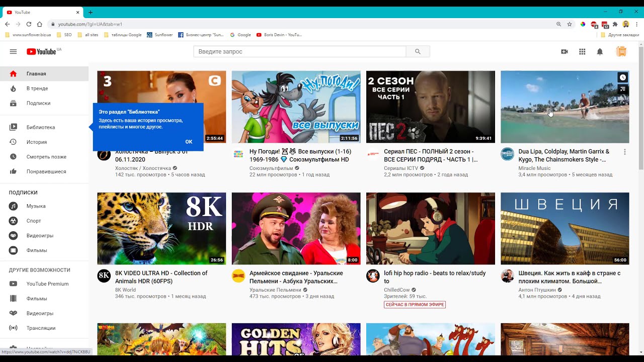Open Спорт subscription

tap(44, 221)
